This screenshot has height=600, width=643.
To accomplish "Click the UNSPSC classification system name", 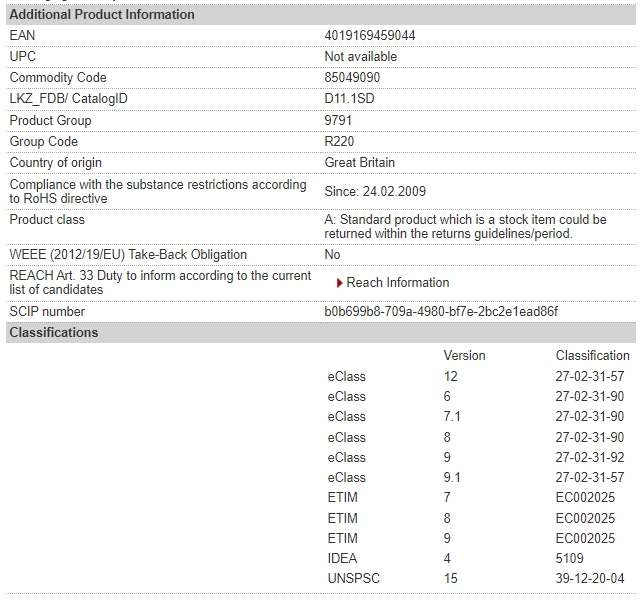I will point(353,579).
